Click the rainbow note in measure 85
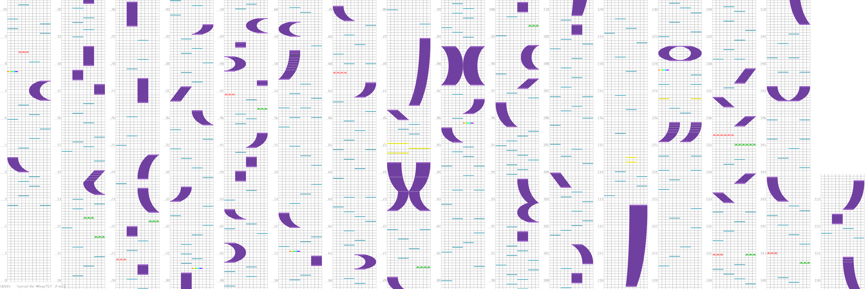 (468, 123)
